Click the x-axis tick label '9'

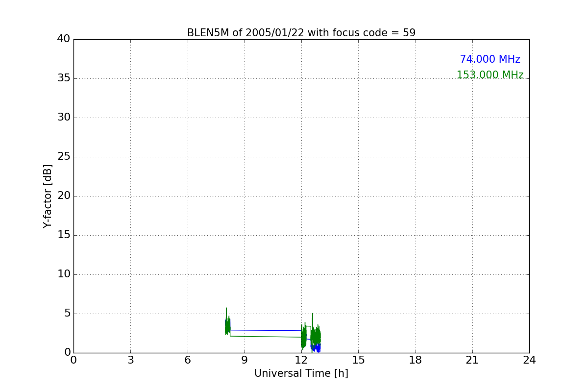[x=245, y=360]
